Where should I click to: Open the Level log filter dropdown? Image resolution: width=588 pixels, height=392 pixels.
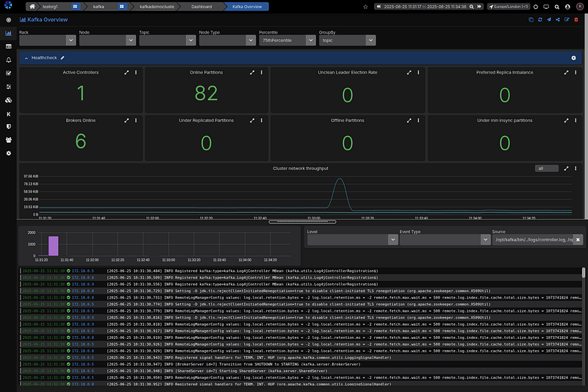351,240
